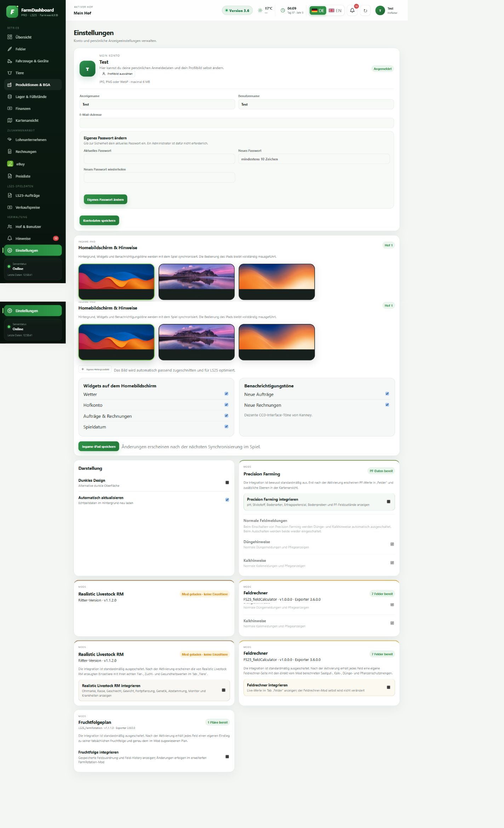Open Hinweise in the sidebar
Viewport: 504px width, 828px height.
pyautogui.click(x=33, y=239)
